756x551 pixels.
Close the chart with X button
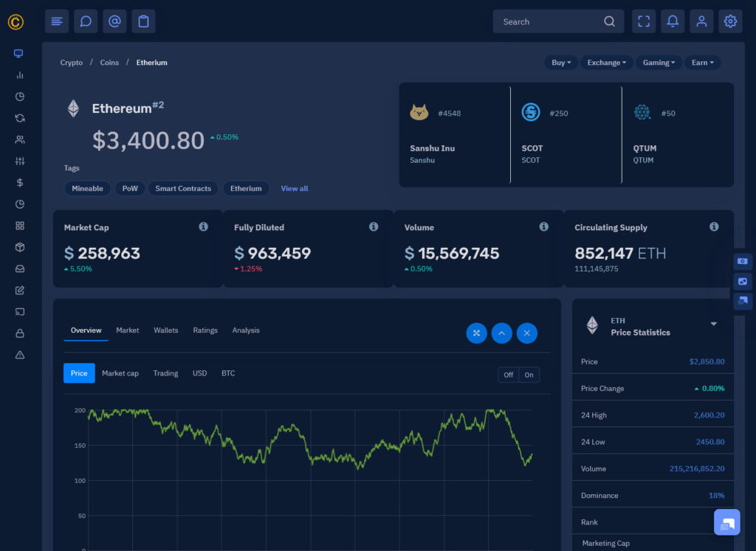tap(526, 333)
